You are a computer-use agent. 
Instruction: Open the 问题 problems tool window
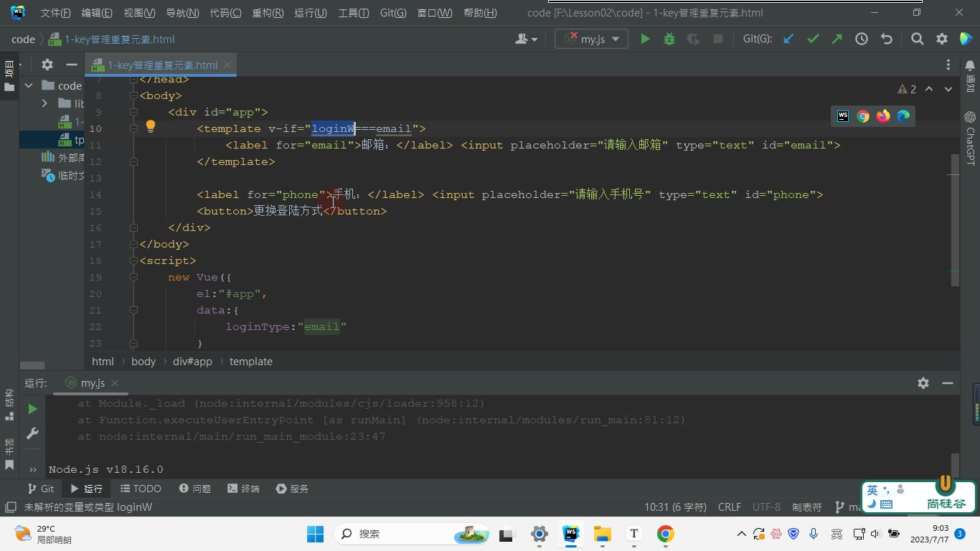(x=195, y=489)
